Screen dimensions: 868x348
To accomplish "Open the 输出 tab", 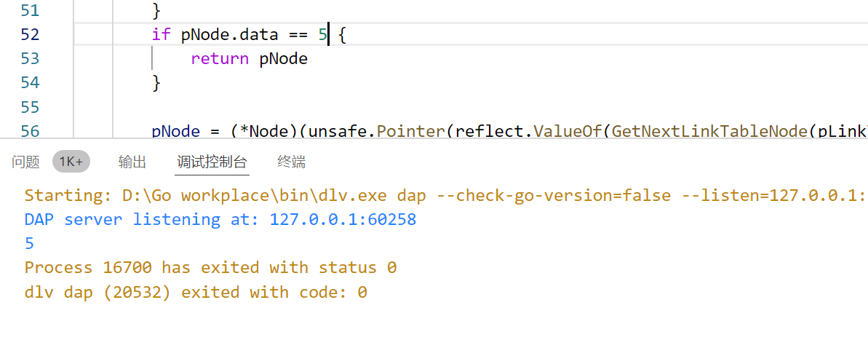I will 132,162.
